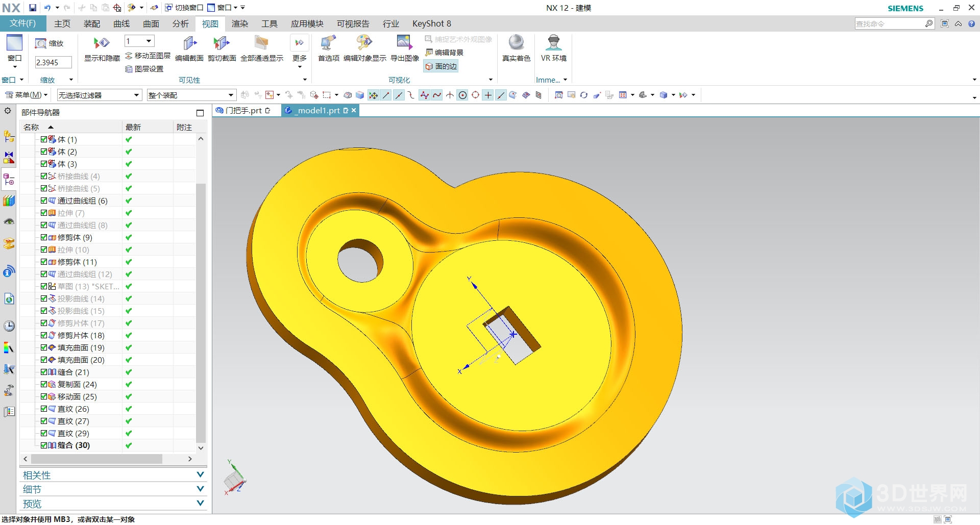
Task: Close the _model1.prt tab
Action: (354, 110)
